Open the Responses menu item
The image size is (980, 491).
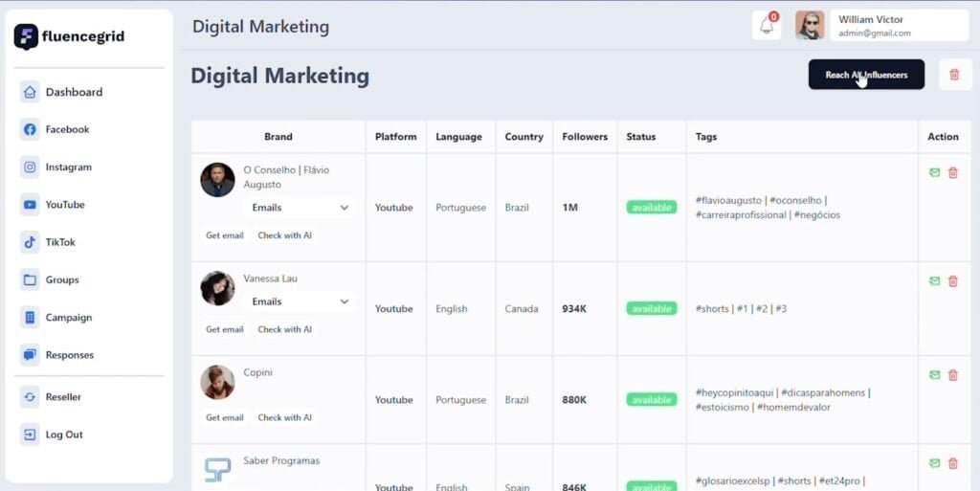[x=69, y=355]
